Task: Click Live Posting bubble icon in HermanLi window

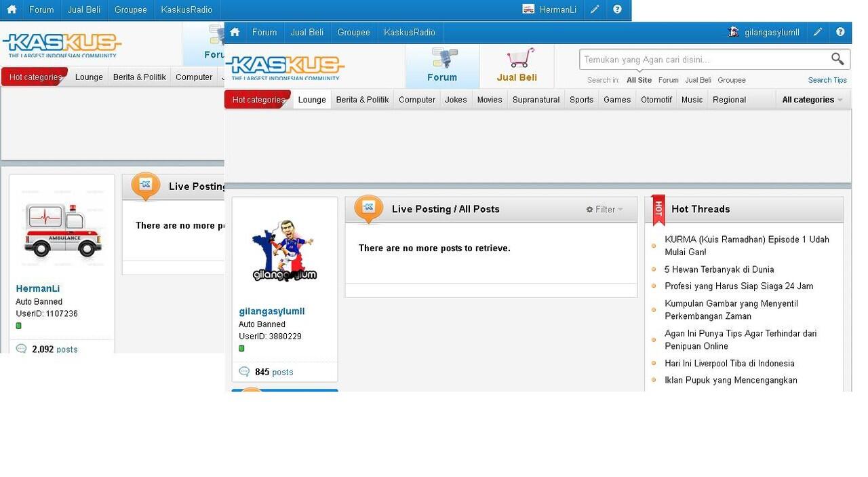Action: (x=145, y=187)
